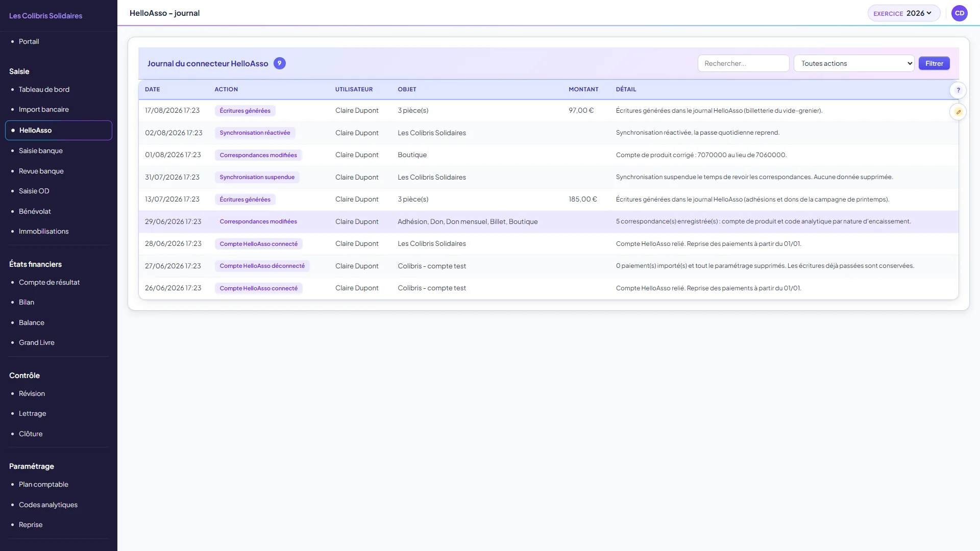
Task: Click the yellow pencil edit icon
Action: coord(958,112)
